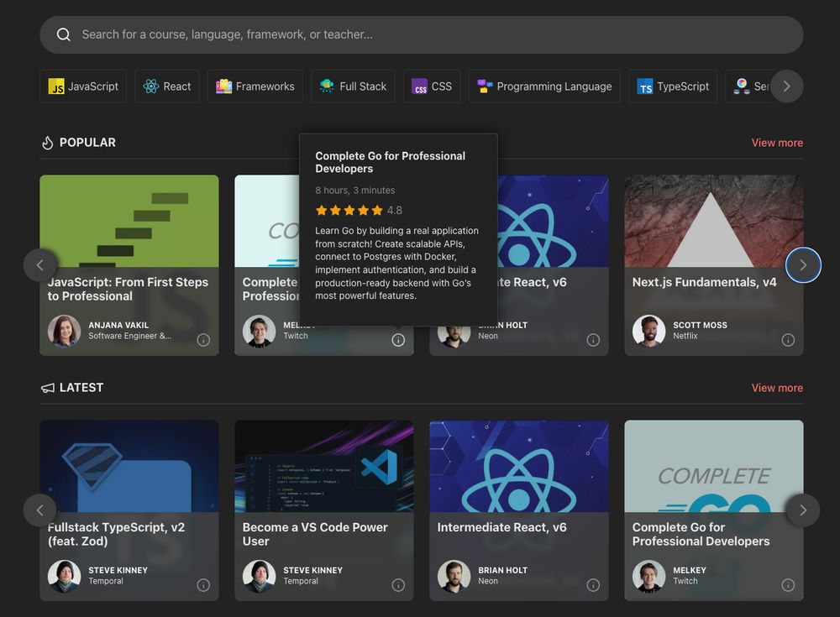The height and width of the screenshot is (617, 840).
Task: Show info for Popular React v6 card
Action: [593, 340]
